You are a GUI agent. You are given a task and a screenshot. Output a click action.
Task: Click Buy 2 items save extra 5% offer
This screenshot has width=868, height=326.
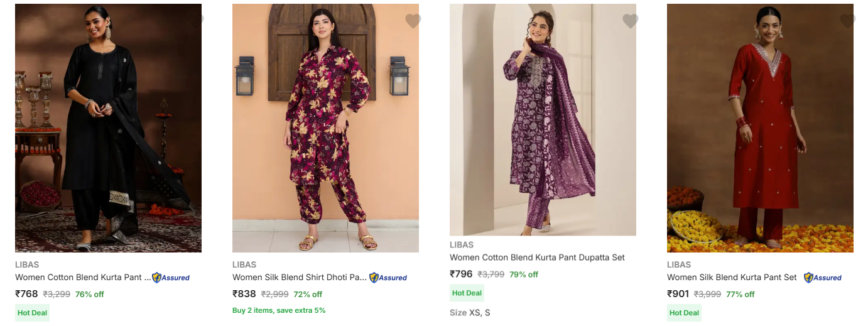point(279,310)
